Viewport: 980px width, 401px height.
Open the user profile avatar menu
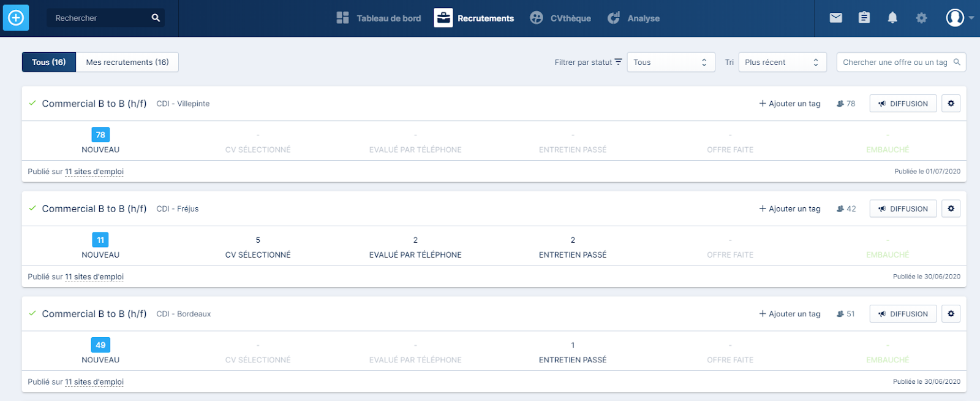pos(959,18)
